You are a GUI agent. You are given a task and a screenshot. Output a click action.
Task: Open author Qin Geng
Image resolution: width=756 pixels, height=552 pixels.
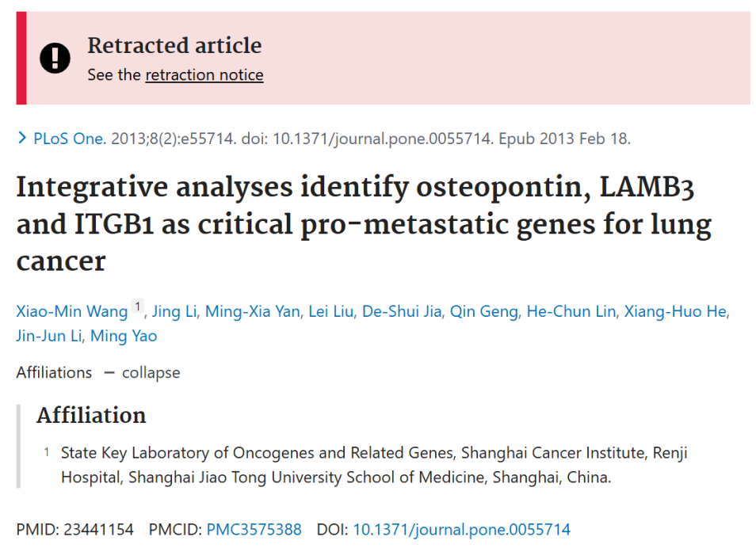[x=484, y=312]
